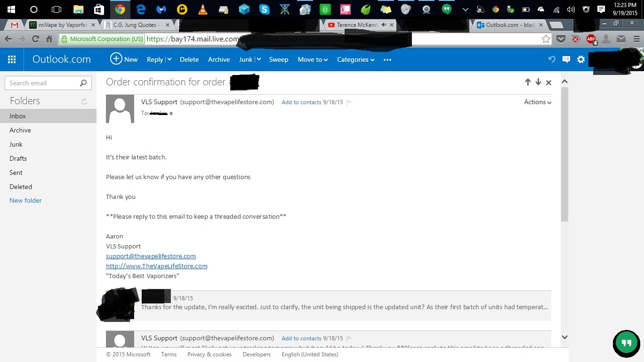Go to previous message with up arrow

point(528,82)
